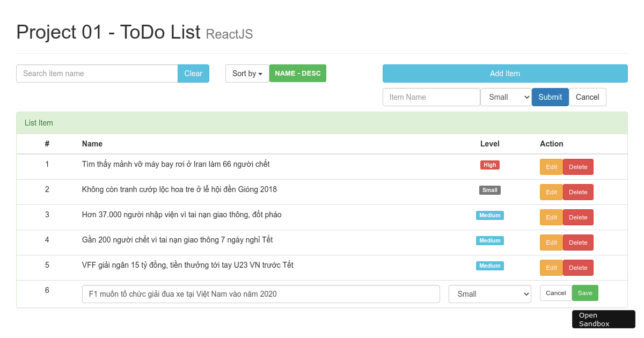This screenshot has height=338, width=644.
Task: Cancel adding a new item
Action: [587, 97]
